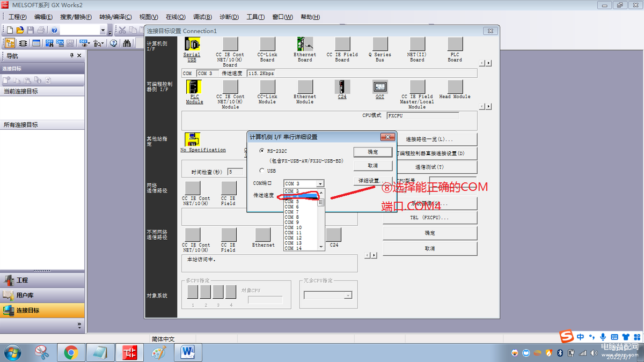Open Chrome from the Windows taskbar
The height and width of the screenshot is (362, 644).
tap(71, 352)
